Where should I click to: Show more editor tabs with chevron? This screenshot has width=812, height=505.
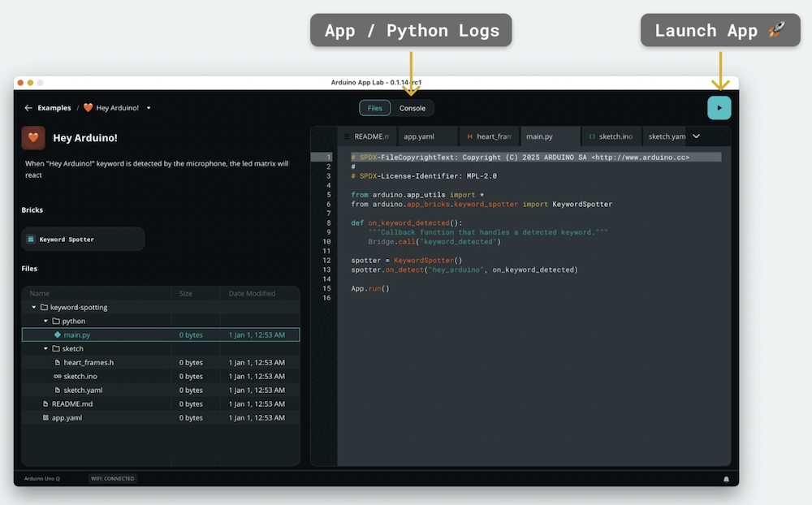pyautogui.click(x=696, y=136)
